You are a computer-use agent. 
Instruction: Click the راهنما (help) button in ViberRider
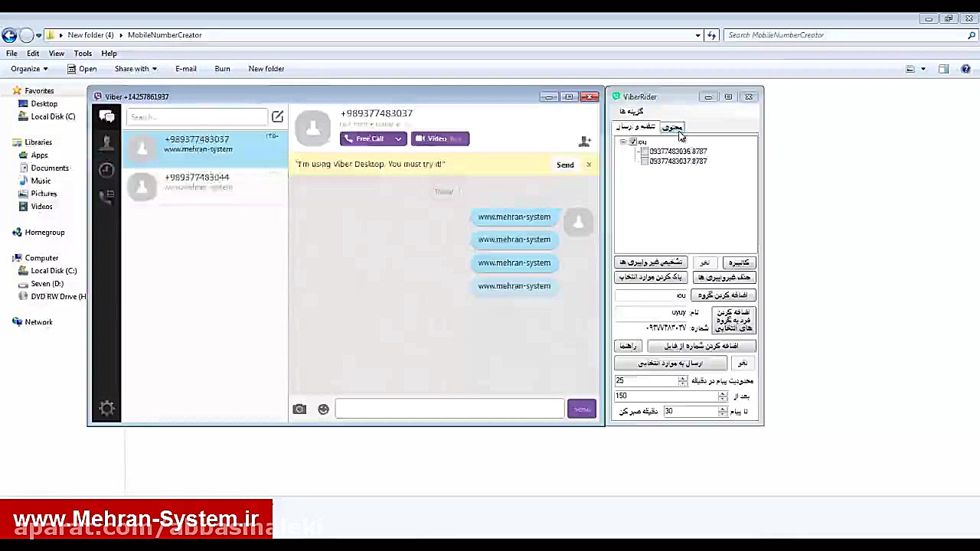(628, 346)
